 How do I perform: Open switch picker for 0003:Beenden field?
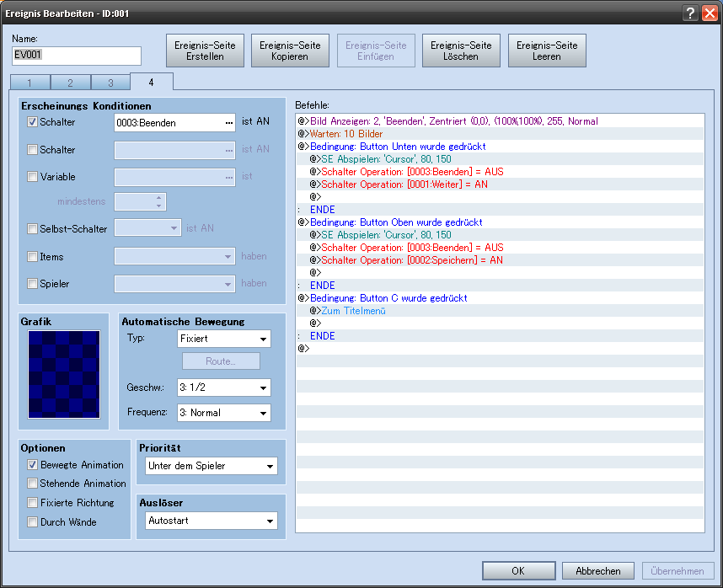228,123
